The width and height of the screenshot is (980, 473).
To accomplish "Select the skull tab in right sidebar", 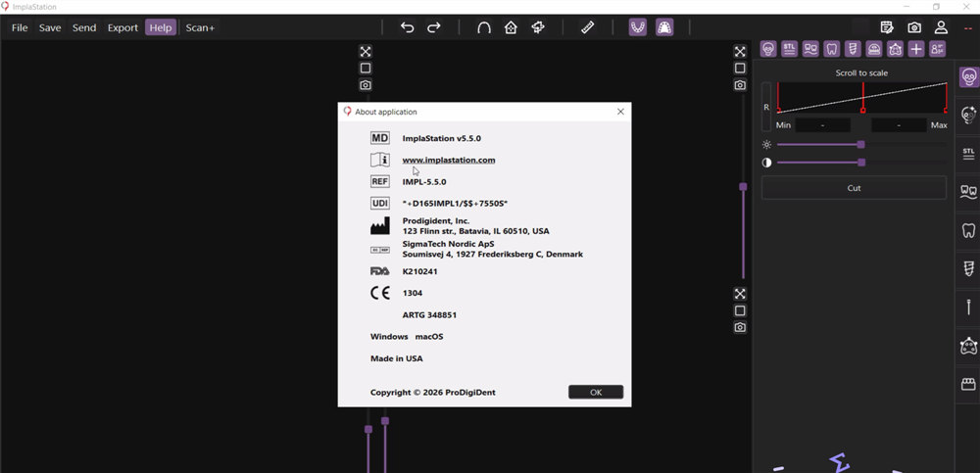I will coord(969,76).
